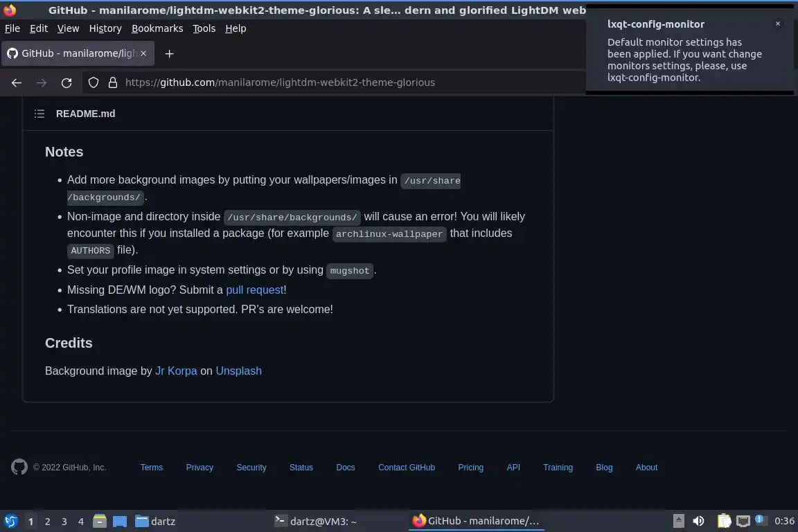Focus the URL address bar
798x532 pixels.
[333, 82]
